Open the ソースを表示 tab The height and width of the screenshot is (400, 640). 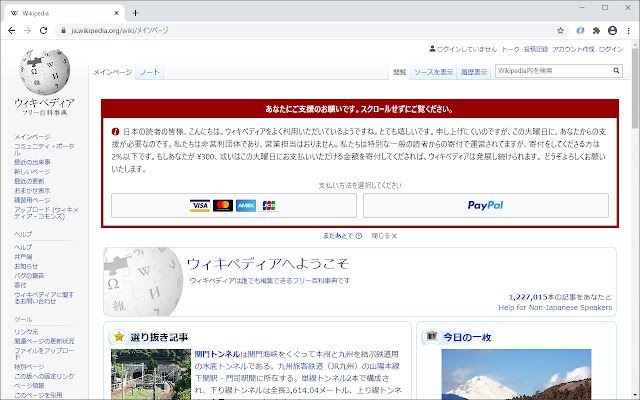(433, 72)
